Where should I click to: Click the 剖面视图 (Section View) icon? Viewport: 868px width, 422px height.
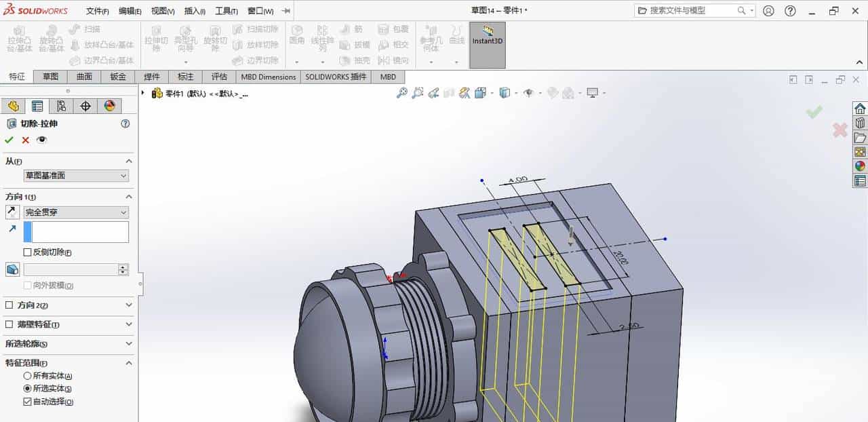(463, 93)
